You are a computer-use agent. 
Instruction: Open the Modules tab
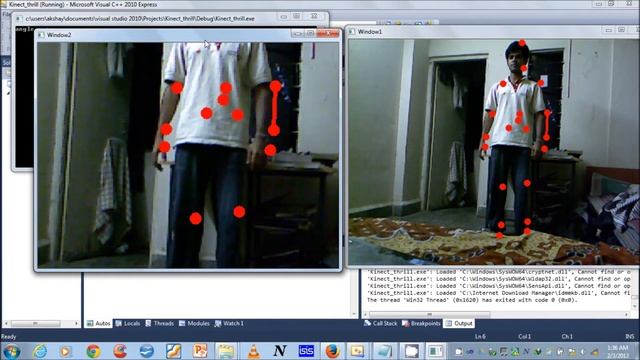click(194, 323)
